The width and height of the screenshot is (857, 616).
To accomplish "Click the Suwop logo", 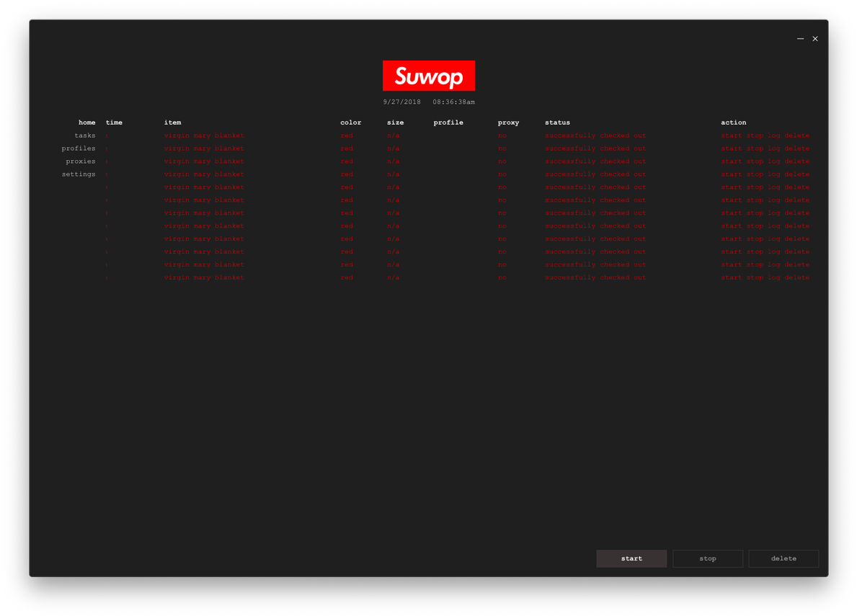I will click(428, 76).
